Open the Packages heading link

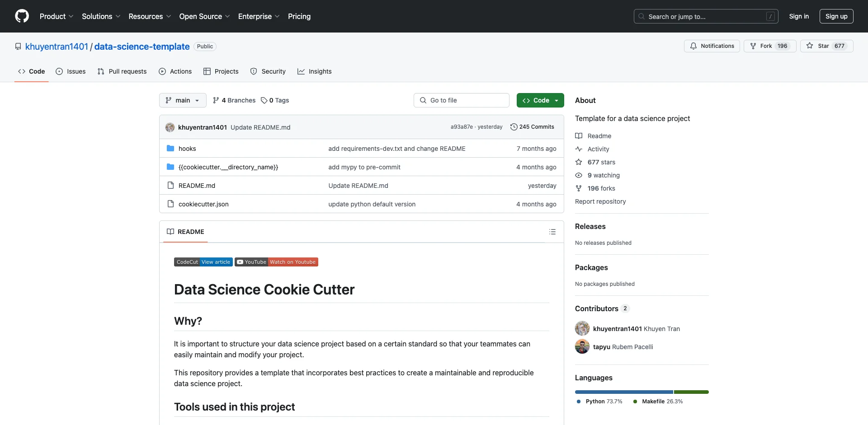(591, 267)
